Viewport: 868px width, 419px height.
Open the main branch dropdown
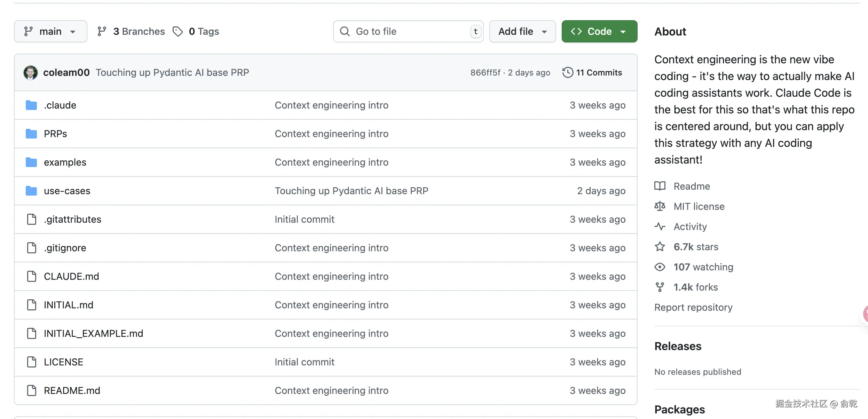[x=50, y=31]
